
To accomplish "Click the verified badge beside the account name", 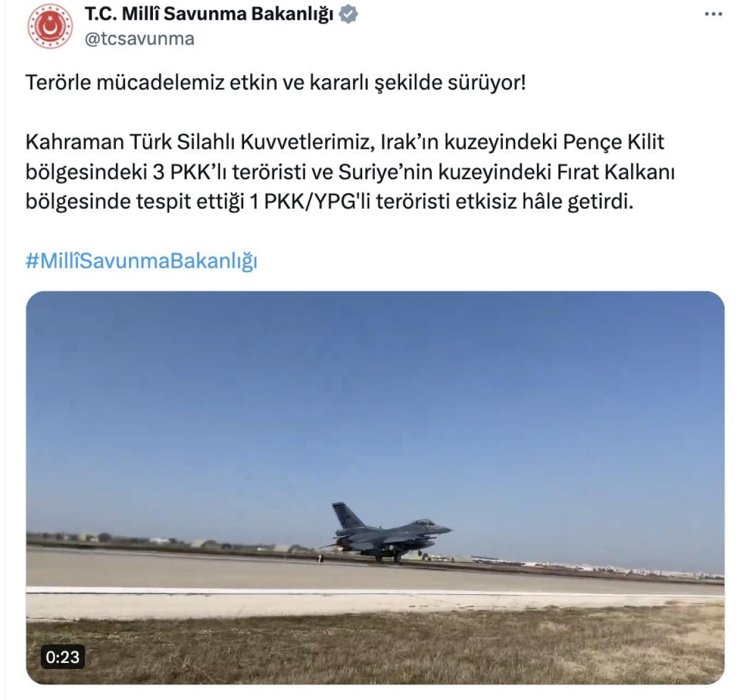I will [x=349, y=14].
